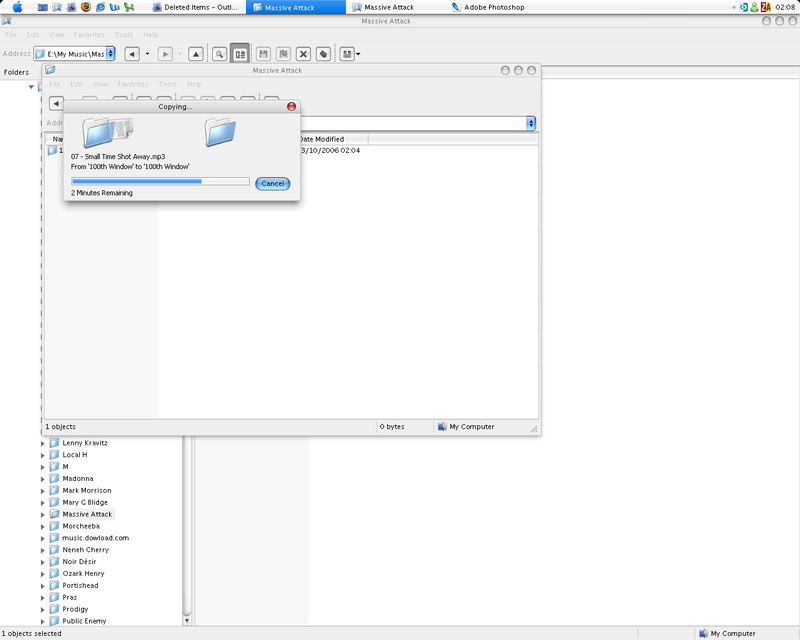The width and height of the screenshot is (800, 640).
Task: Cancel the file copy operation
Action: 272,183
